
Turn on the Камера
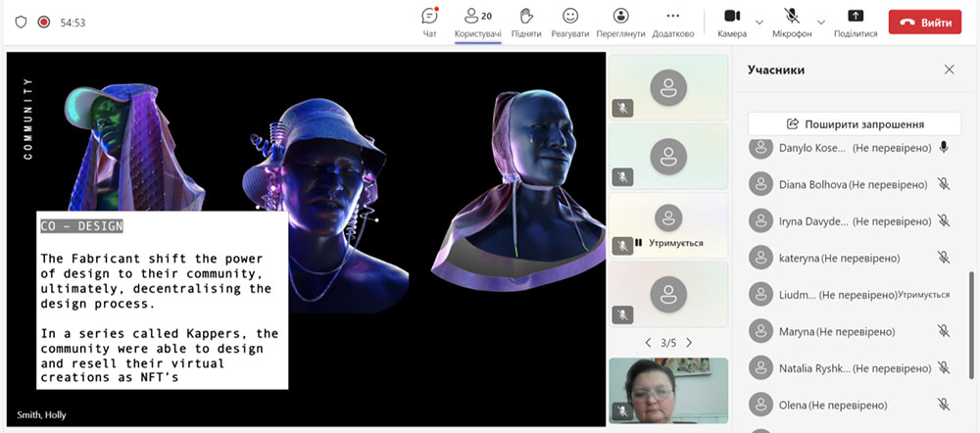click(x=732, y=23)
